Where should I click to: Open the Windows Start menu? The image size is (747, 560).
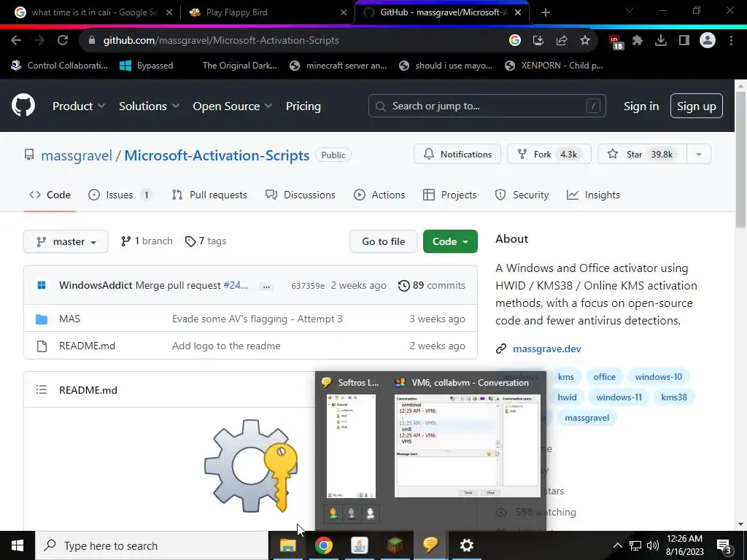[18, 545]
